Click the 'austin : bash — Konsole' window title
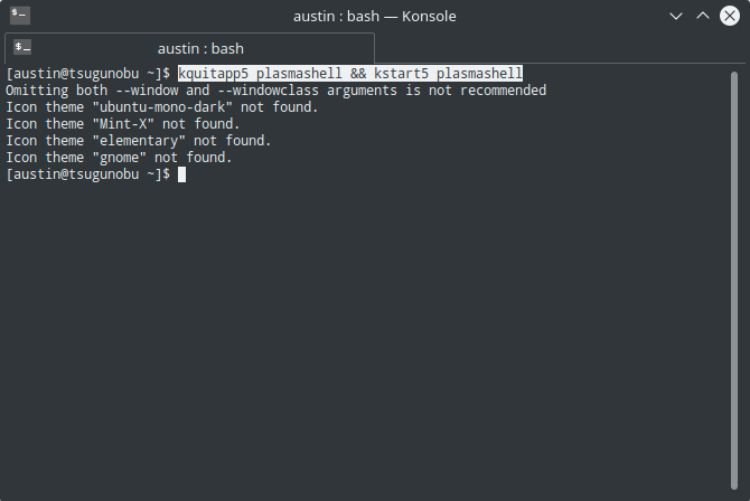 tap(375, 16)
